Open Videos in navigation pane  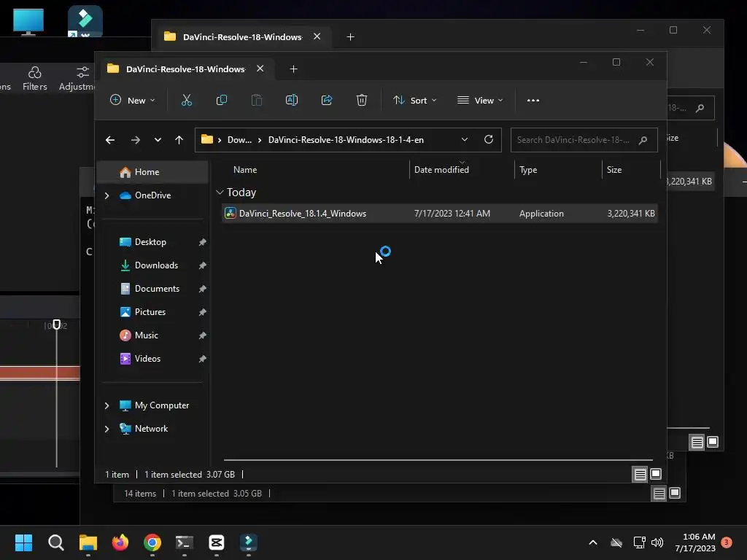click(x=152, y=359)
